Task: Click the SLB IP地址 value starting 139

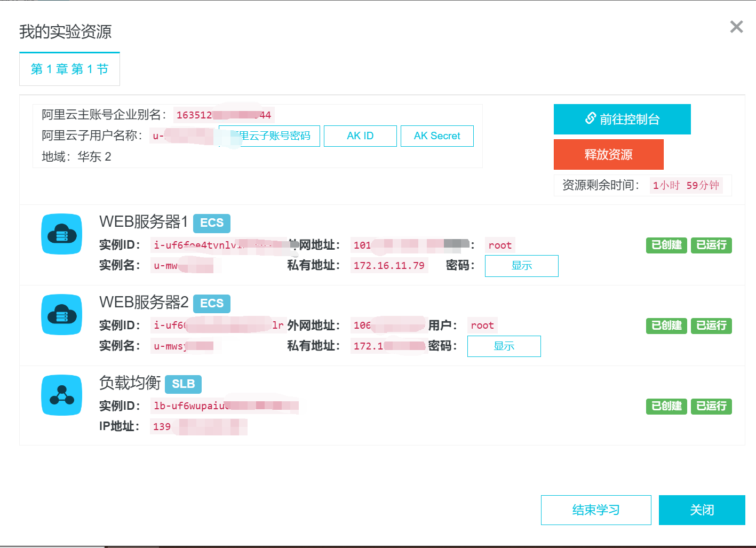Action: pyautogui.click(x=199, y=427)
